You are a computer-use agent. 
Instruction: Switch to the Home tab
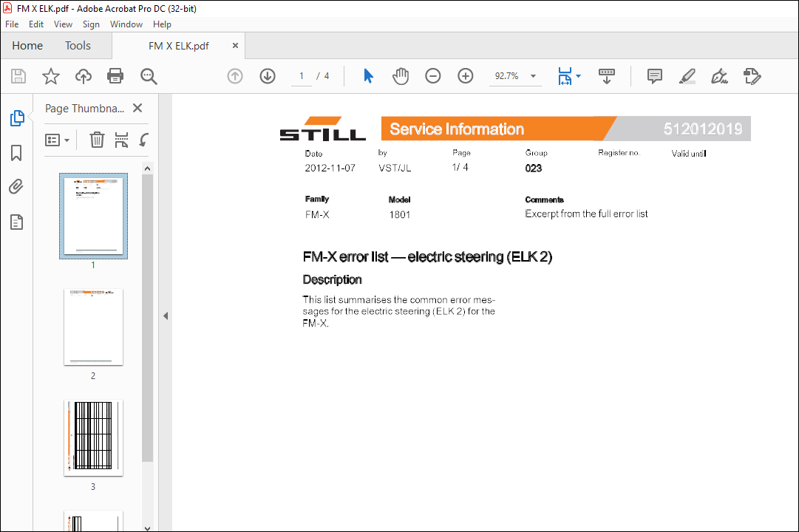point(27,45)
